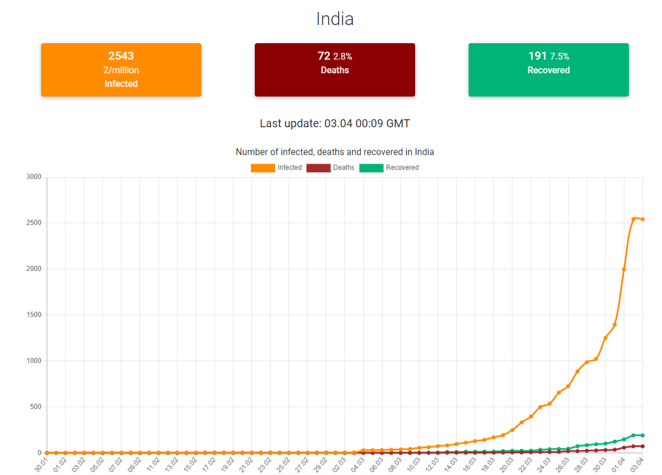This screenshot has height=475, width=662.
Task: Click the 2.8% percentage in Deaths card
Action: point(342,57)
